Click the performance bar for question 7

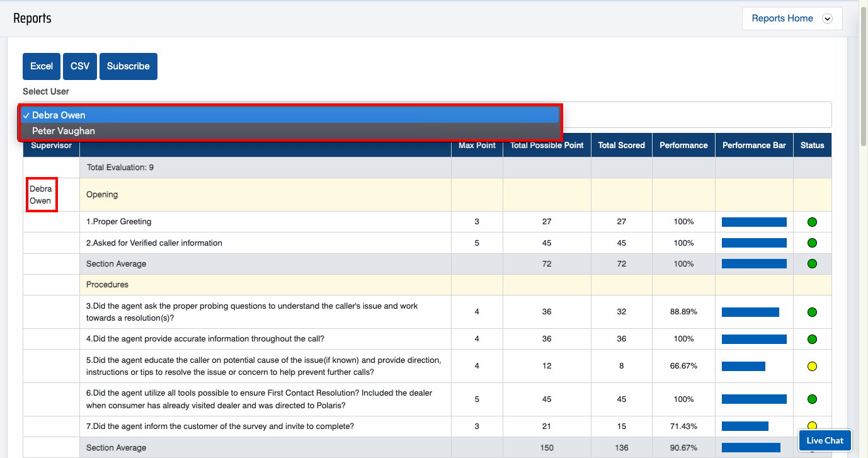(745, 427)
